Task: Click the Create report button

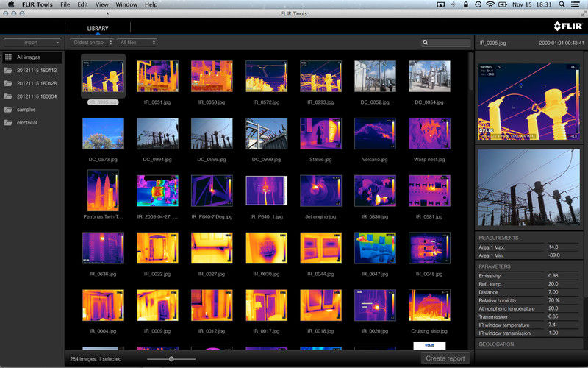Action: 445,358
